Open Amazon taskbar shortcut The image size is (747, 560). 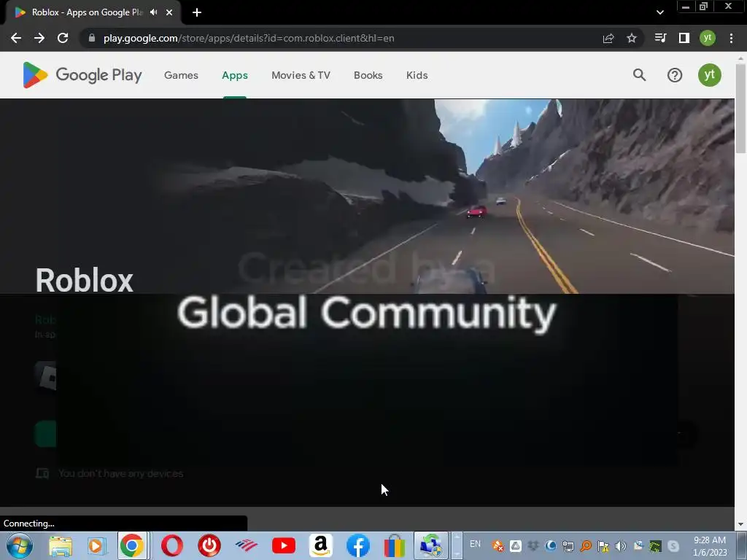321,545
